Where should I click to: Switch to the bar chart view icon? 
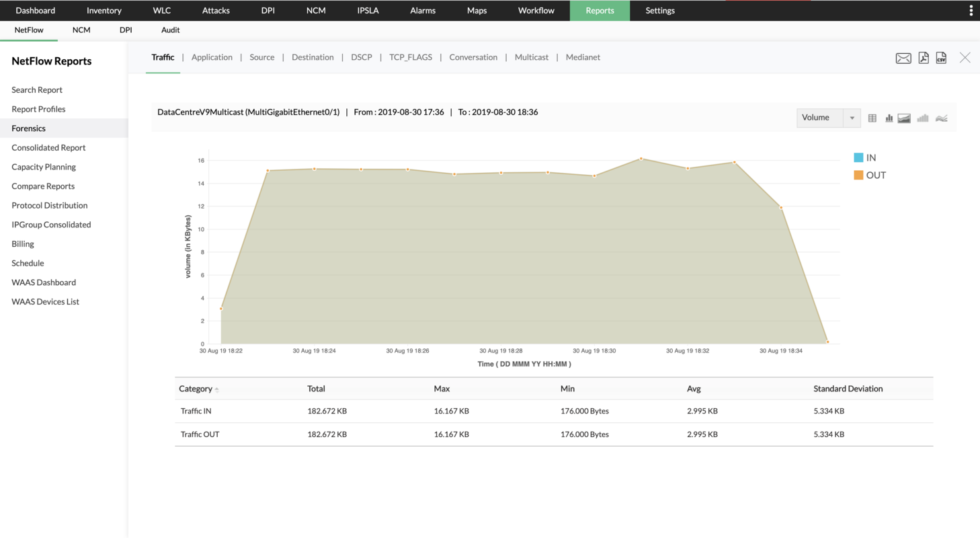(889, 118)
